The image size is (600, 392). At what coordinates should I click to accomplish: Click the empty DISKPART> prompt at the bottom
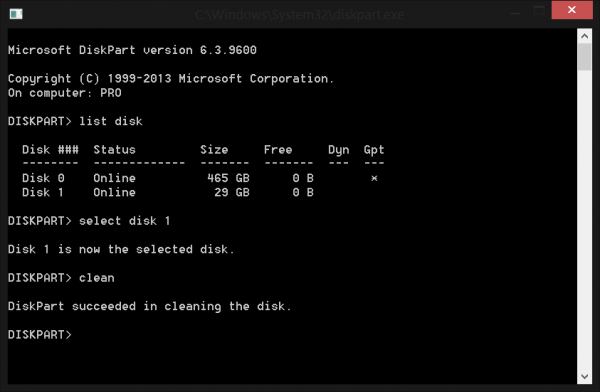(40, 335)
